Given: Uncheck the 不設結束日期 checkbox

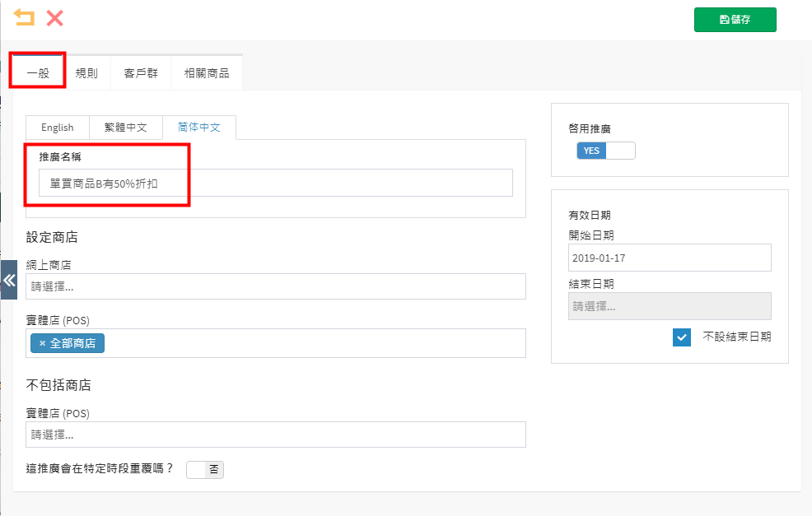Looking at the screenshot, I should tap(682, 337).
